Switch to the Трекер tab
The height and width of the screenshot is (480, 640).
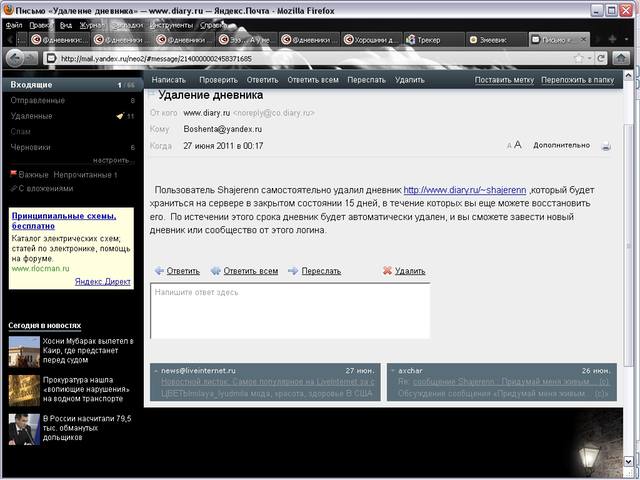(434, 40)
